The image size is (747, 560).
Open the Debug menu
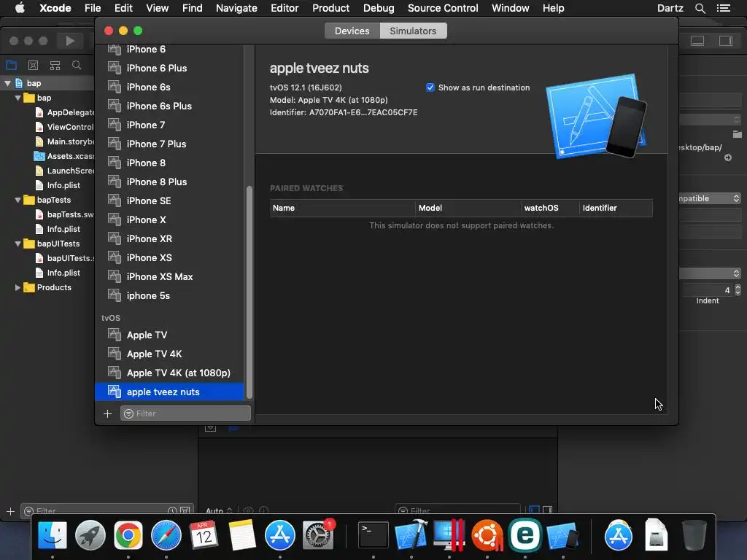(x=379, y=8)
